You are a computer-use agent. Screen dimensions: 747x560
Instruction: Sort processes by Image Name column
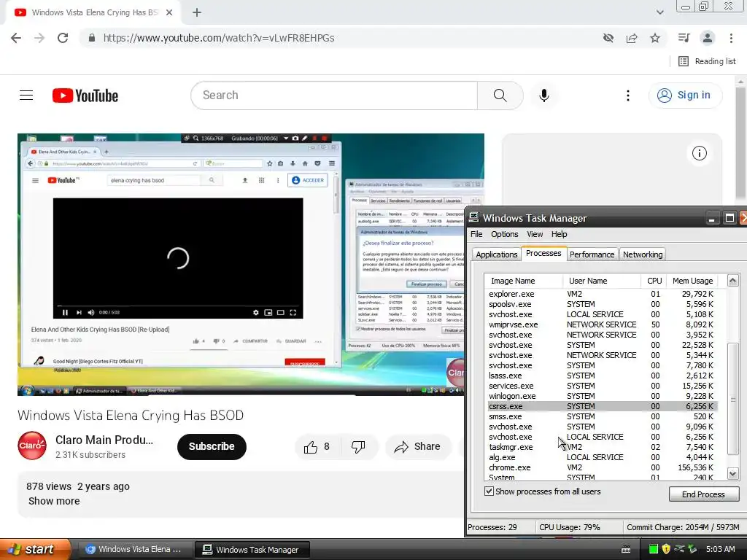524,281
